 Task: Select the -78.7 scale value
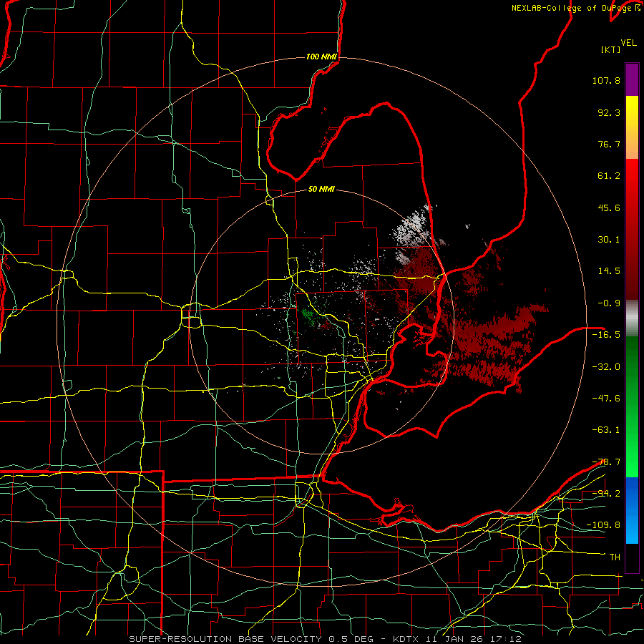coord(606,462)
